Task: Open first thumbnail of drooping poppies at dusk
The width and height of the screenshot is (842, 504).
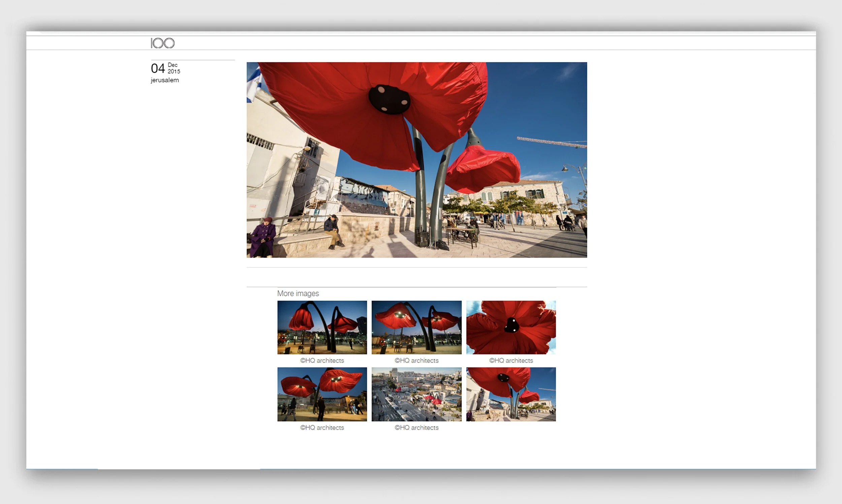Action: (x=322, y=327)
